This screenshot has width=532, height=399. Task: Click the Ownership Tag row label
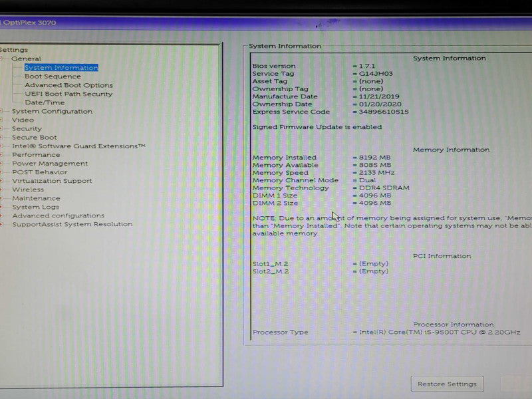280,89
